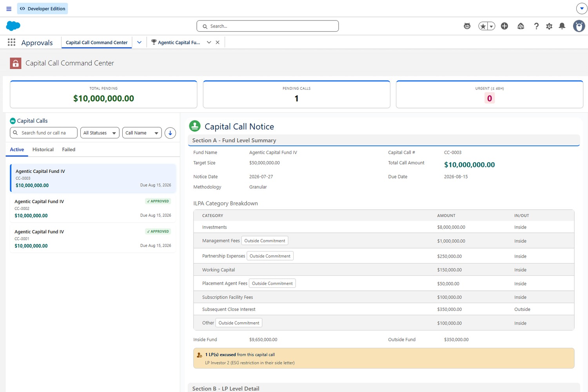Click the CATEGORY column header
Screen dimensions: 588x392
click(x=213, y=216)
